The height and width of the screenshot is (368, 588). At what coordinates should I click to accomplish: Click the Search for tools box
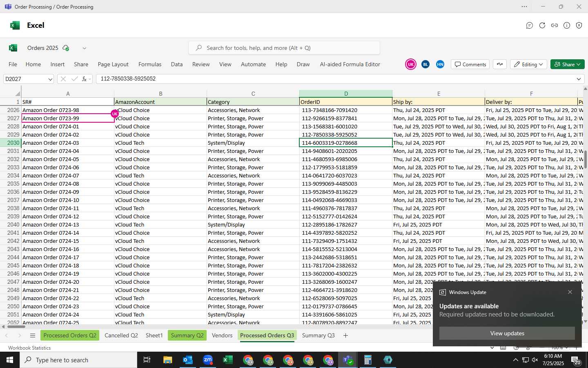284,48
